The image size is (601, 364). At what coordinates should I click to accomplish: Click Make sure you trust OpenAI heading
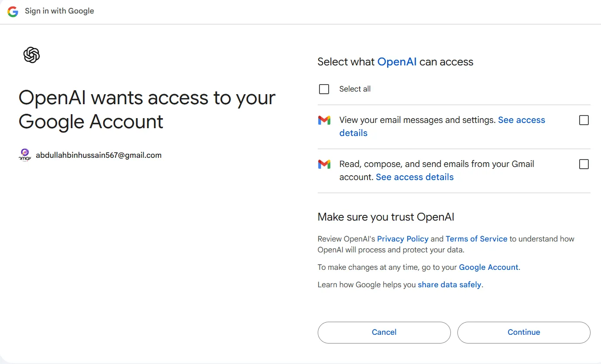click(x=386, y=217)
